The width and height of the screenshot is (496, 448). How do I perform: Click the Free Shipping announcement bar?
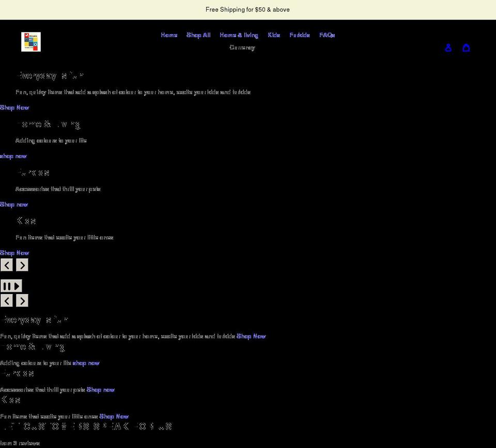247,9
